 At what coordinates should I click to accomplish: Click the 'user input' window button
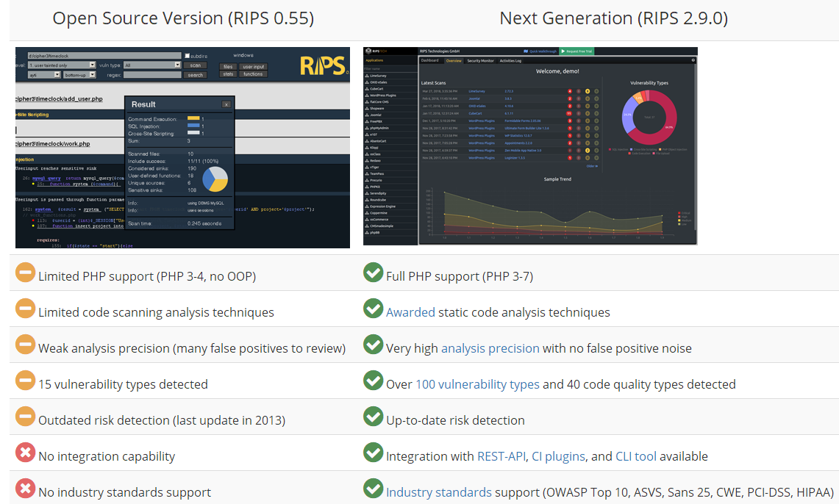[253, 66]
